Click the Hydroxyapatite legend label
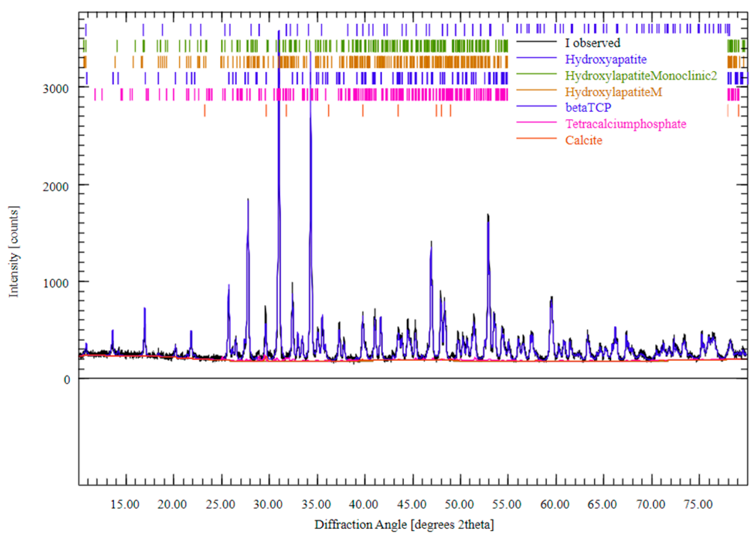756x537 pixels. (605, 59)
